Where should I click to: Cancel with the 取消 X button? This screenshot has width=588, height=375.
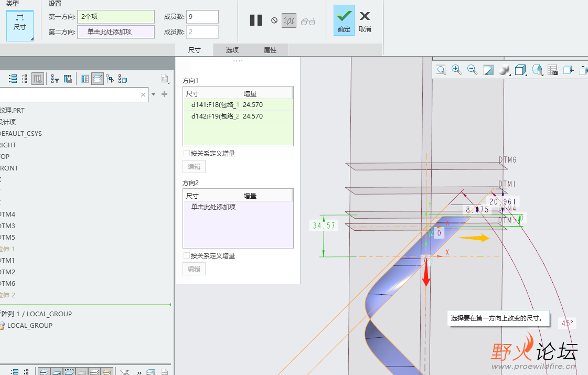tap(365, 22)
